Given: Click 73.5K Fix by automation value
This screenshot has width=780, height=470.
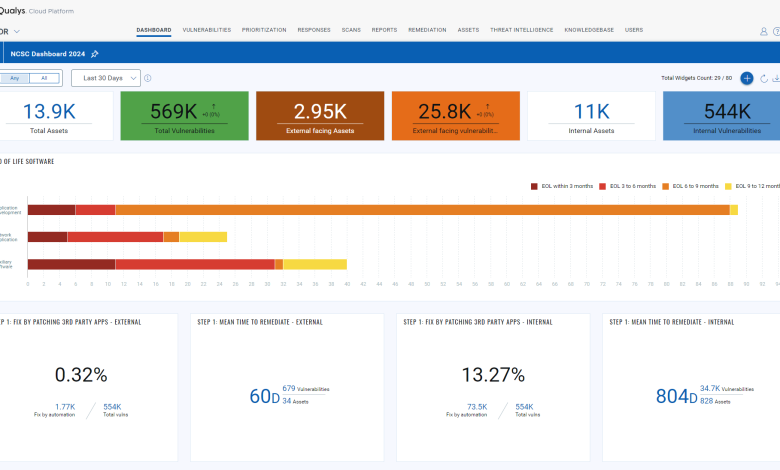Looking at the screenshot, I should [x=477, y=407].
